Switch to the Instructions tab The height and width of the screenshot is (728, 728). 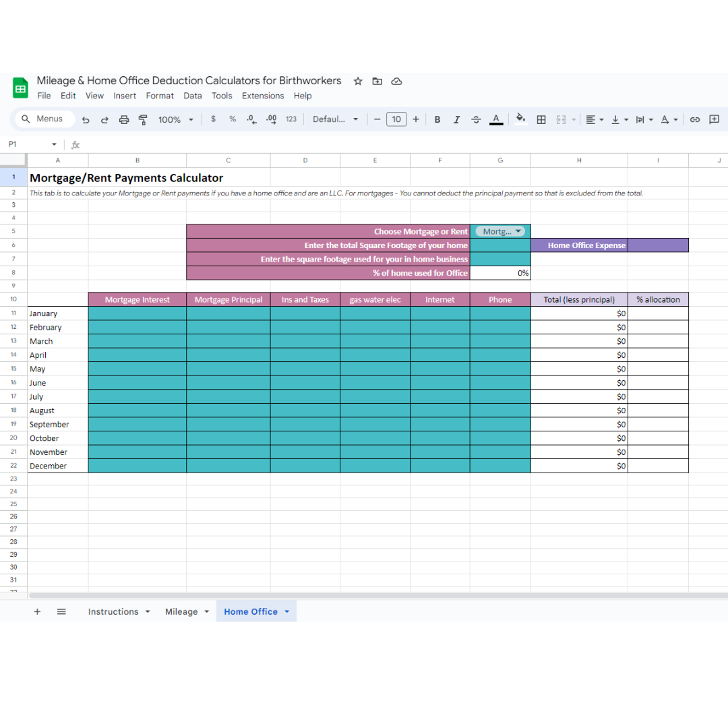pyautogui.click(x=113, y=611)
